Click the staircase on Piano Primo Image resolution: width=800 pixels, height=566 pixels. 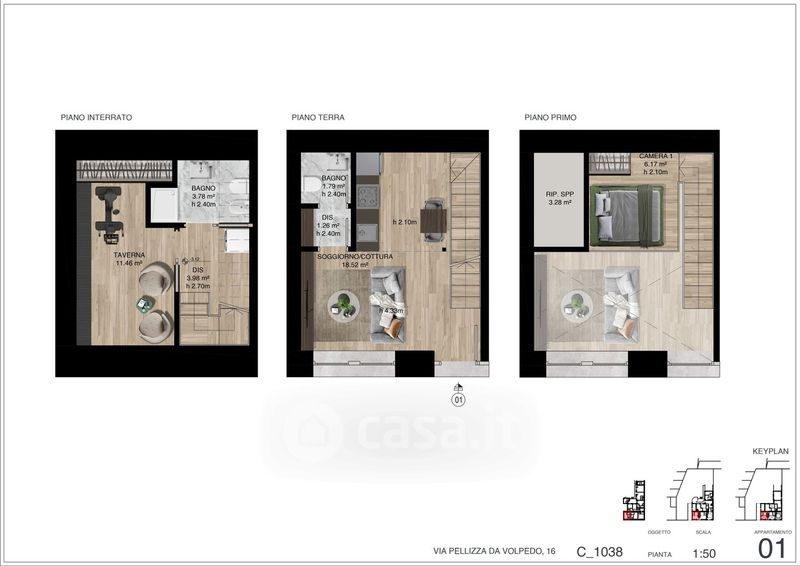click(x=697, y=231)
